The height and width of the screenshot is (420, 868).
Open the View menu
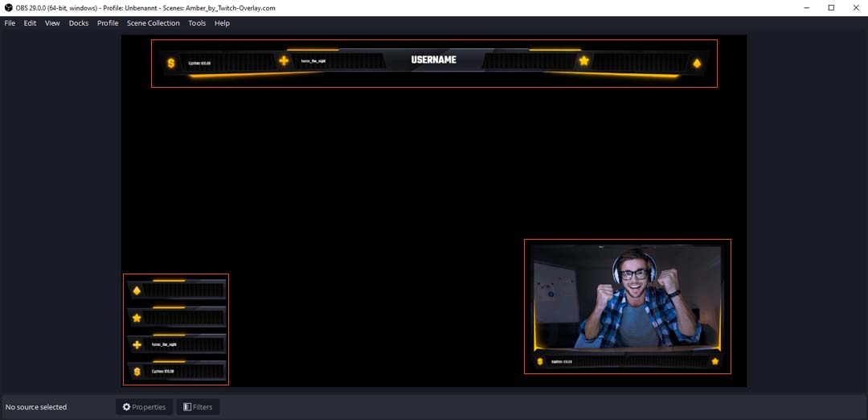(52, 23)
